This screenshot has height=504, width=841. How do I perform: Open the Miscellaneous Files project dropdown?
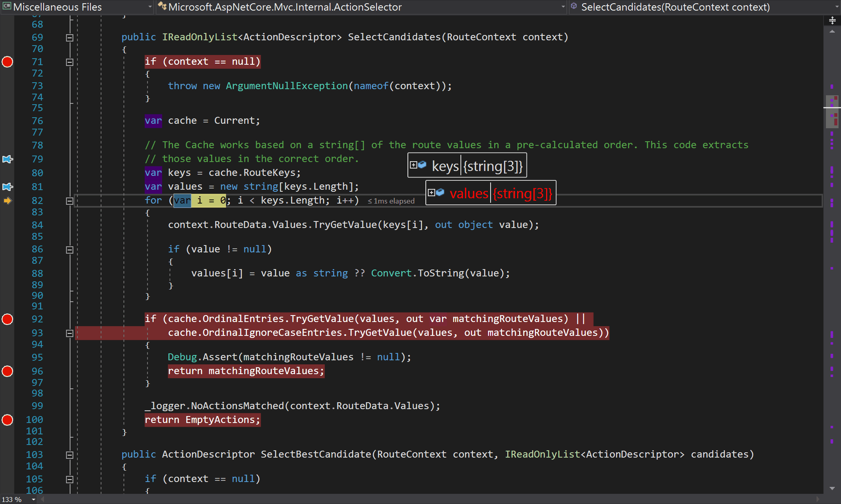tap(150, 7)
